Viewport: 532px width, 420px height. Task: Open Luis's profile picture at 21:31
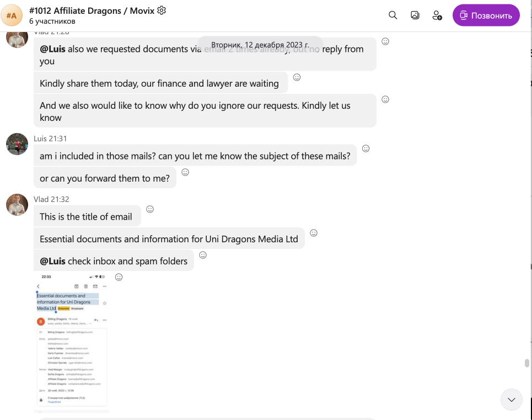pos(17,144)
